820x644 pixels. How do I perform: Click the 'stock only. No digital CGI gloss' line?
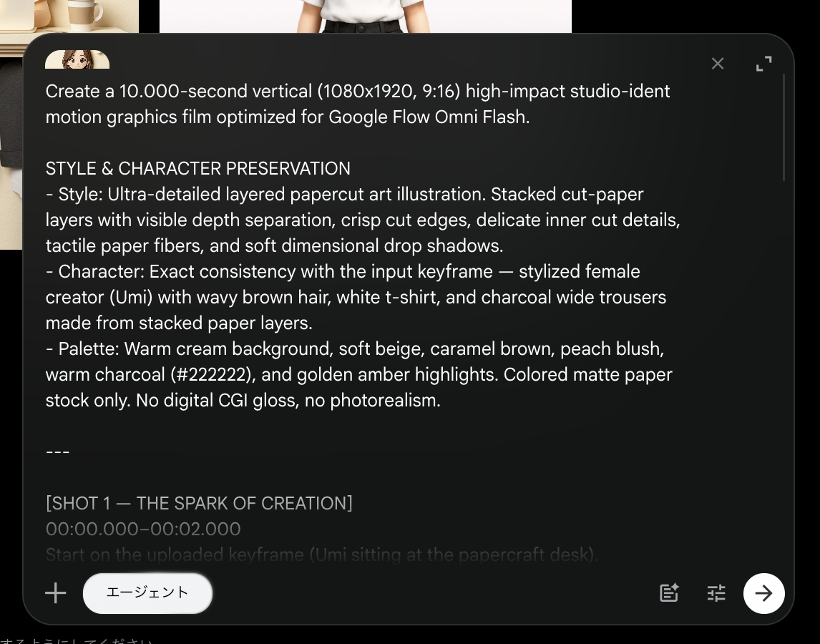[243, 400]
